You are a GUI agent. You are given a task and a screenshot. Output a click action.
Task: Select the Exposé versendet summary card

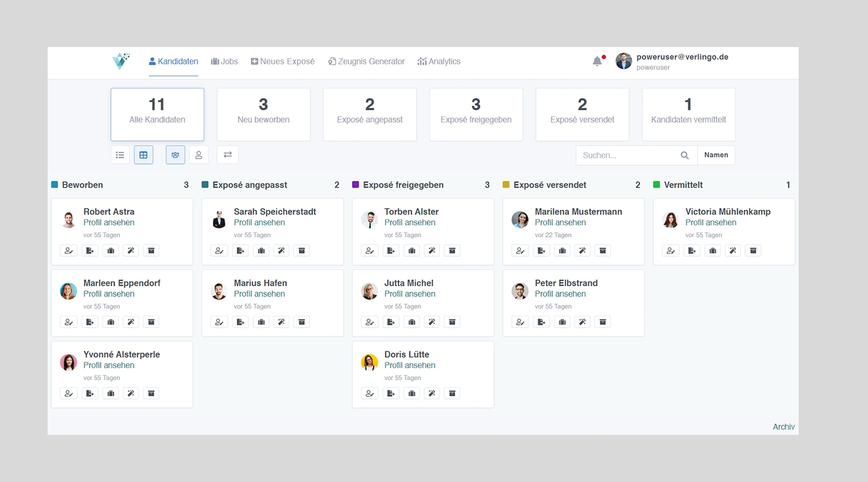click(x=582, y=114)
